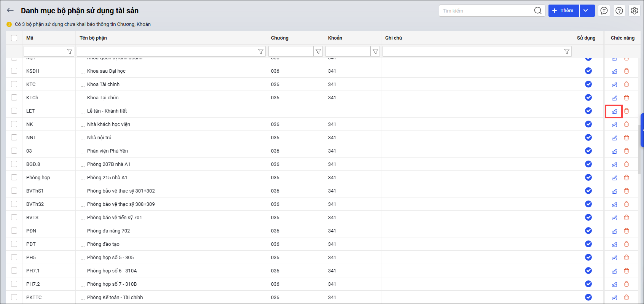
Task: Delete the Phòng đào tạo row
Action: [626, 244]
